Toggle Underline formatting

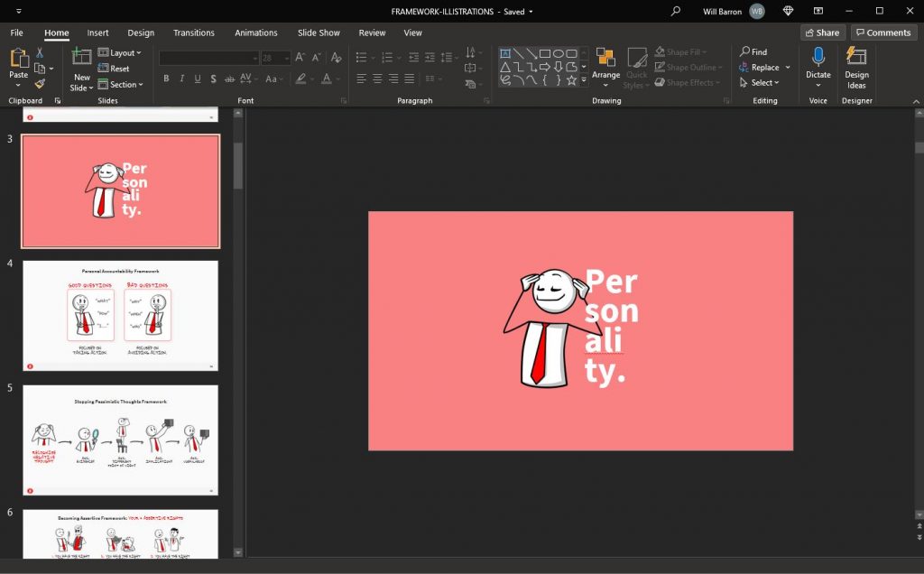pos(199,79)
